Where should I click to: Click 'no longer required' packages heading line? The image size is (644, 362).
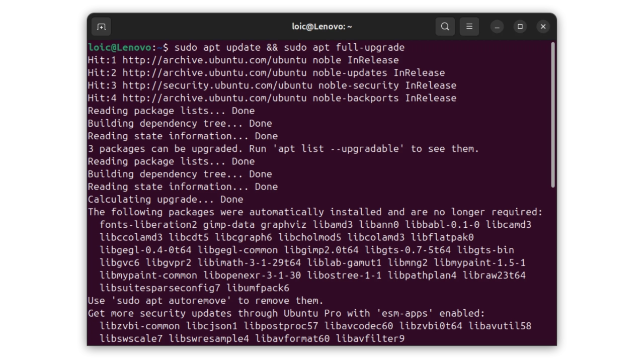coord(315,212)
